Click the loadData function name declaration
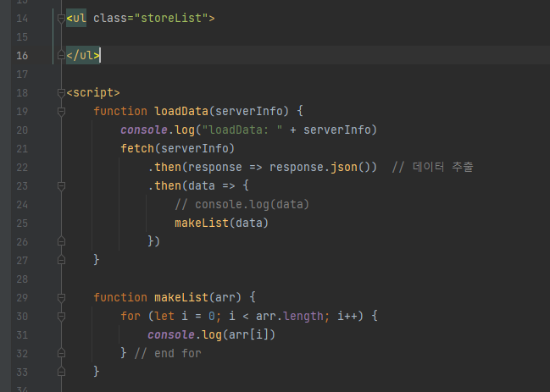 (x=181, y=112)
